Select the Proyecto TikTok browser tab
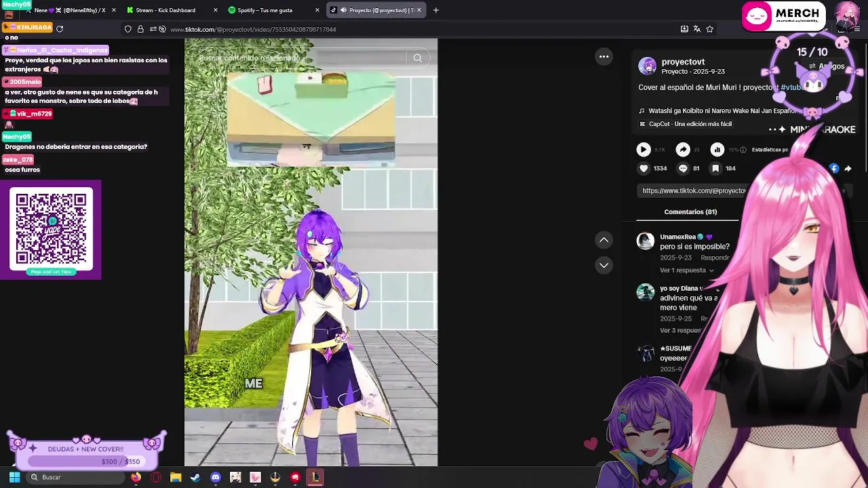868x488 pixels. [377, 10]
